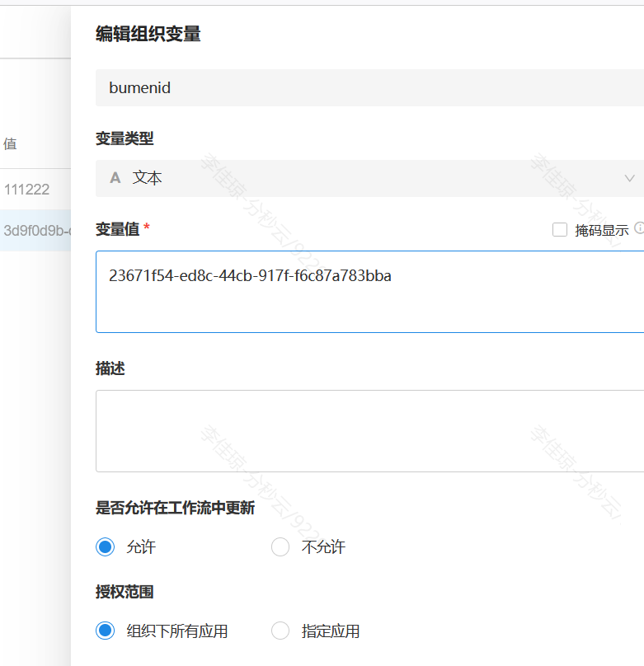The width and height of the screenshot is (644, 666).
Task: Click the 值 column header
Action: point(10,144)
